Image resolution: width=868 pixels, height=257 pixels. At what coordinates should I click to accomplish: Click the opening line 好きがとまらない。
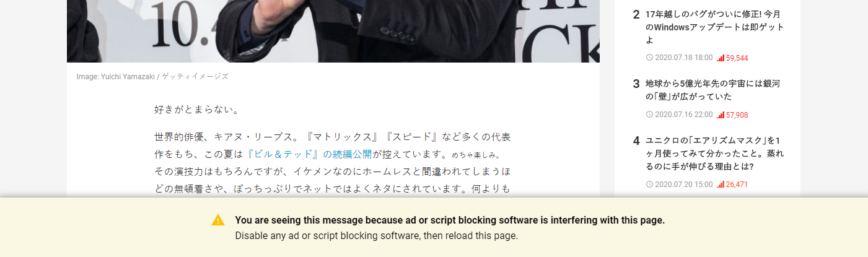pyautogui.click(x=197, y=110)
